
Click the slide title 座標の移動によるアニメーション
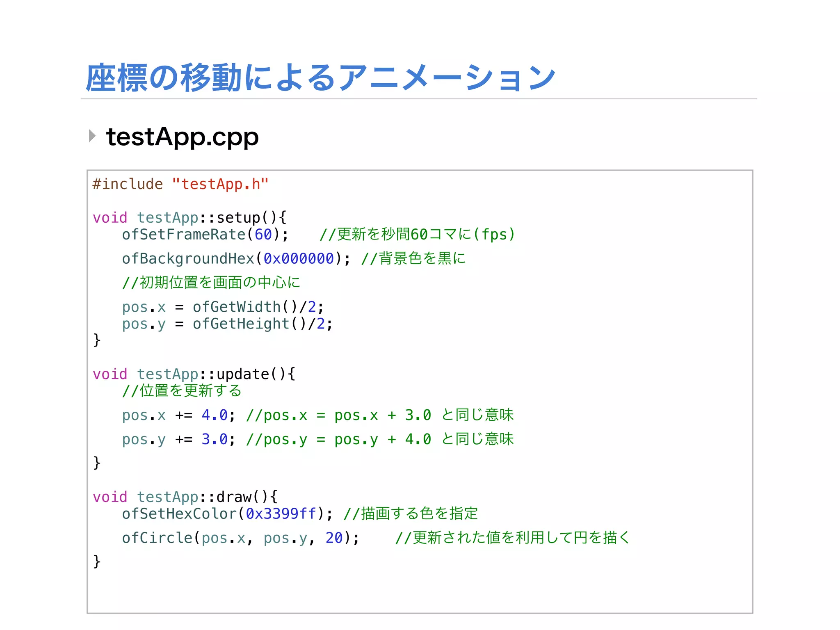tap(320, 78)
